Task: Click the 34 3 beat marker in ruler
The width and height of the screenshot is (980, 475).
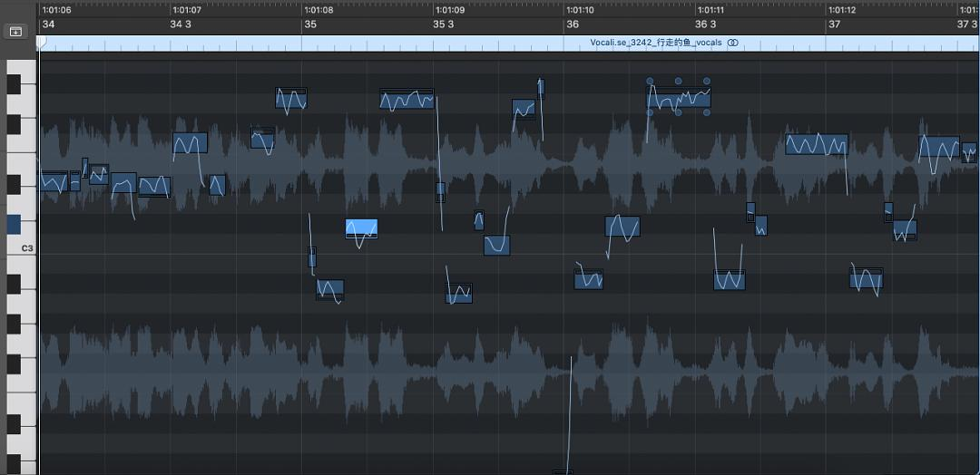Action: (181, 24)
